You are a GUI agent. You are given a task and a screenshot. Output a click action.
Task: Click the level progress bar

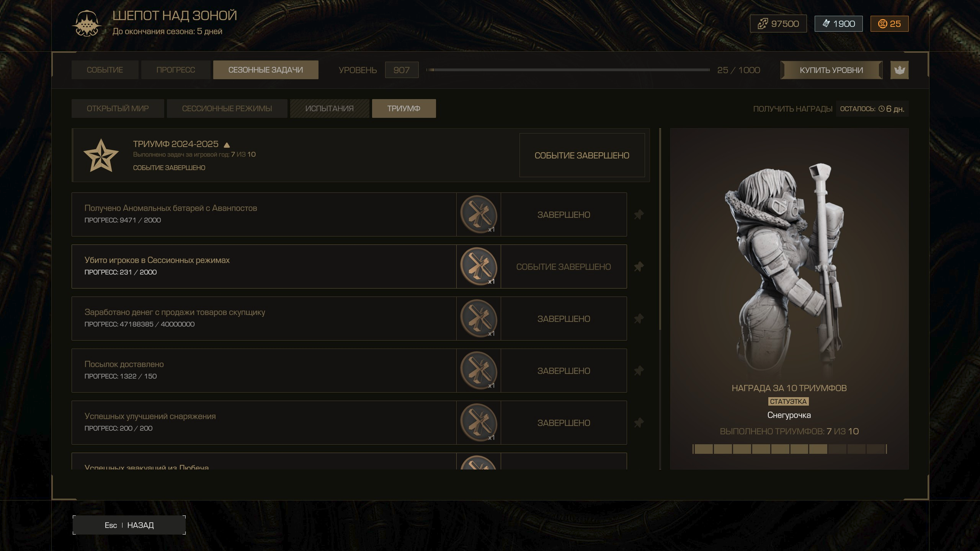[x=568, y=70]
